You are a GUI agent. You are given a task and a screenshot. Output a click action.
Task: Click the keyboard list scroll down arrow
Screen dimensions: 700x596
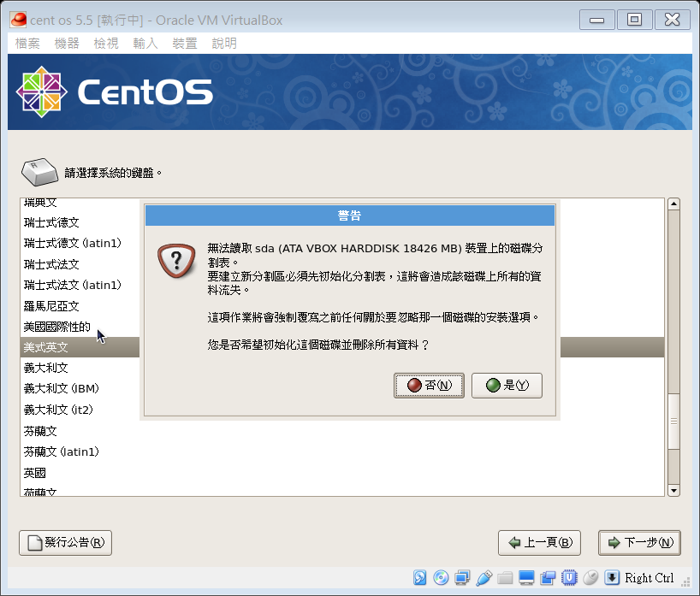click(x=673, y=490)
